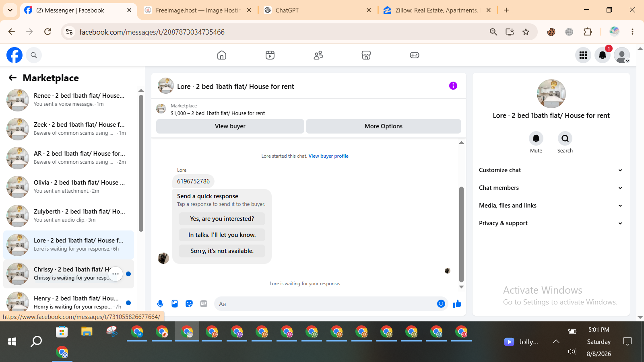Click the chat list scrollbar
Image resolution: width=644 pixels, height=362 pixels.
click(141, 163)
